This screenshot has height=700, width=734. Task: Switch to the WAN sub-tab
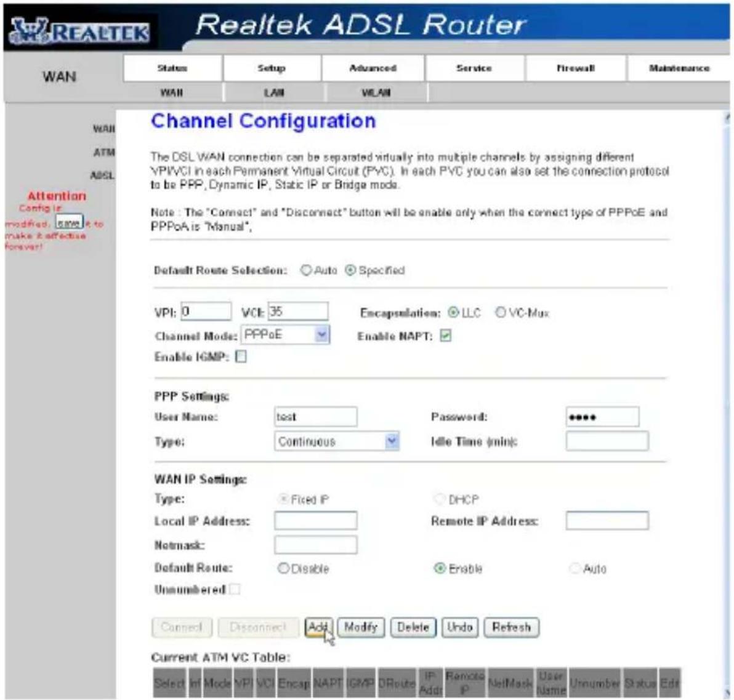(172, 92)
